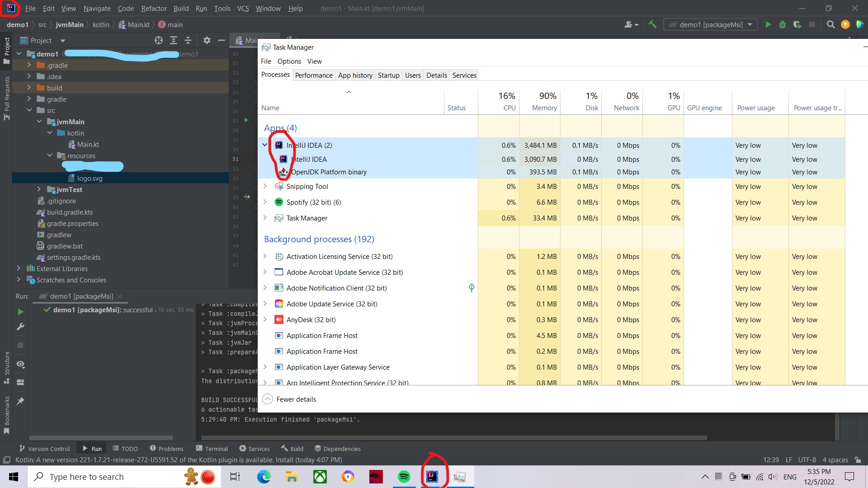Run the demo1 application with the green play icon
868x488 pixels.
click(768, 24)
